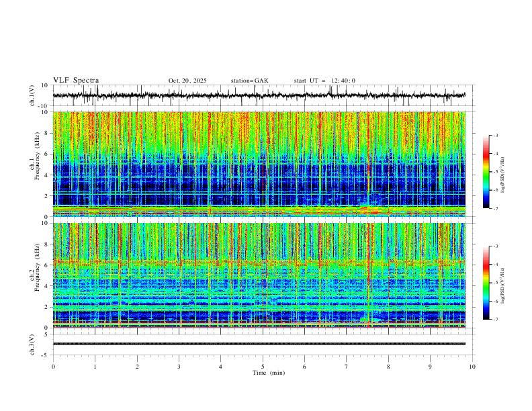Click the '-7' label on ch.2 color bar
The height and width of the screenshot is (411, 532).
pos(495,320)
